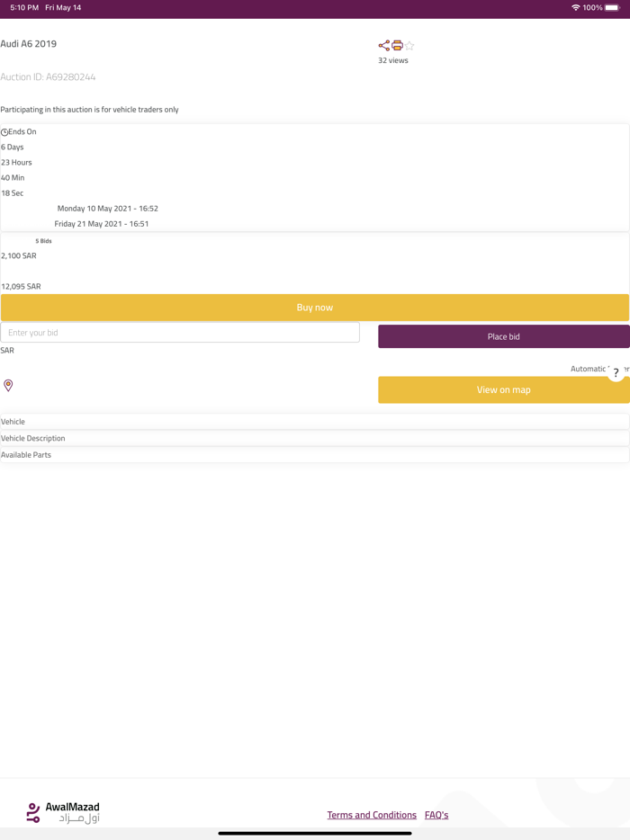
Task: Tap the 12,095 SAR buy price
Action: click(21, 287)
